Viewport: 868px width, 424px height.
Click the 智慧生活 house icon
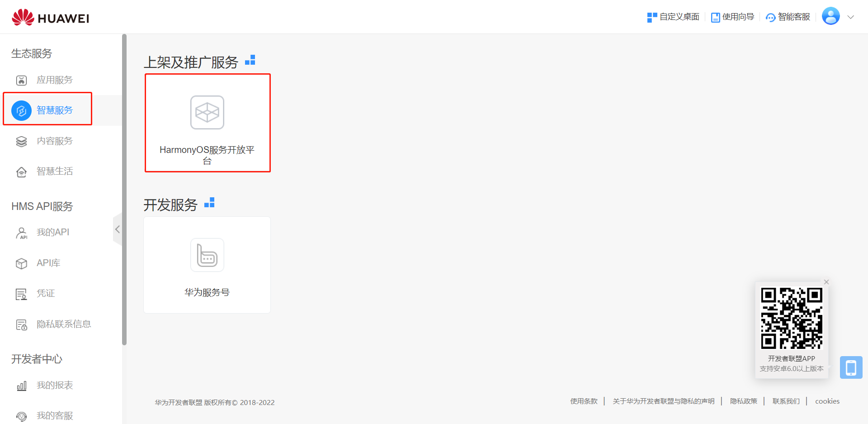pyautogui.click(x=21, y=172)
